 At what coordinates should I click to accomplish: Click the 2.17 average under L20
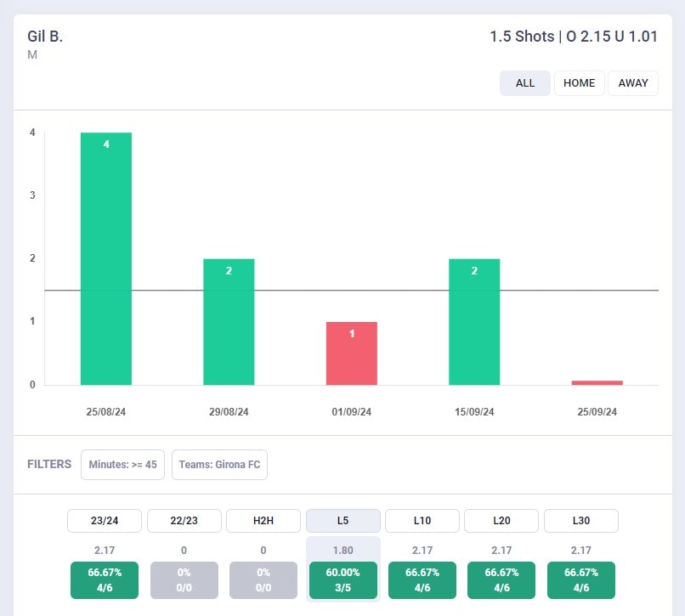pyautogui.click(x=501, y=550)
